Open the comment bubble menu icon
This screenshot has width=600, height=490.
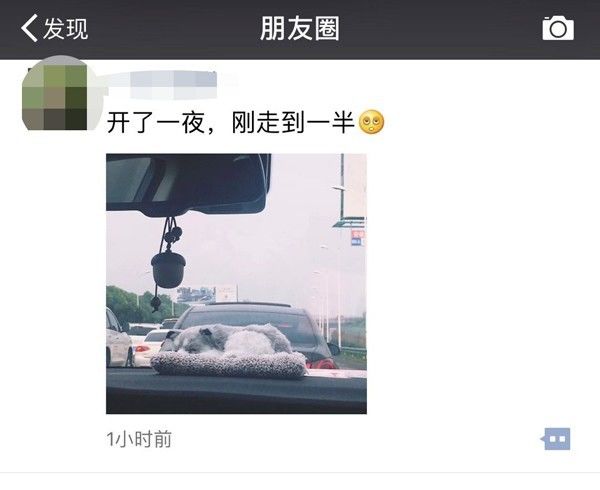[x=556, y=439]
